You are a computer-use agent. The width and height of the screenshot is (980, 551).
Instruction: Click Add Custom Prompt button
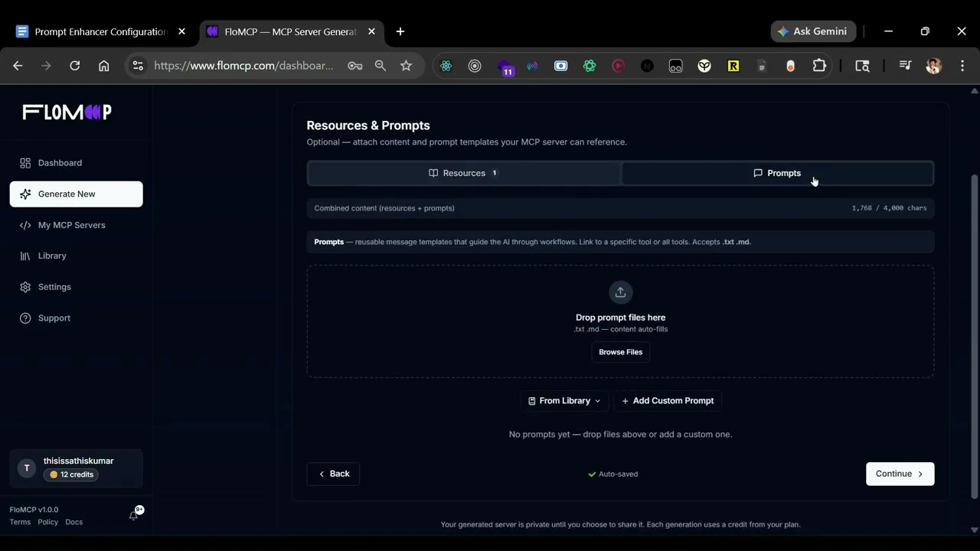(x=668, y=401)
